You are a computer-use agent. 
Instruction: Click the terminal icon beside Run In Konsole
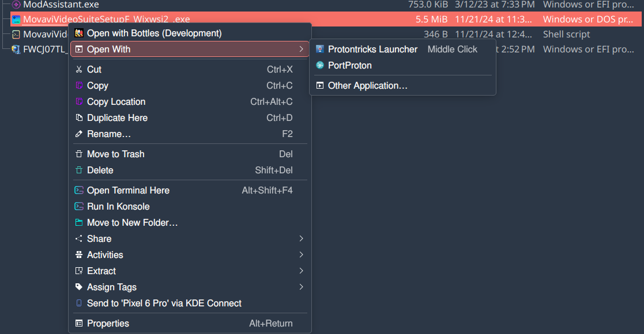coord(79,206)
